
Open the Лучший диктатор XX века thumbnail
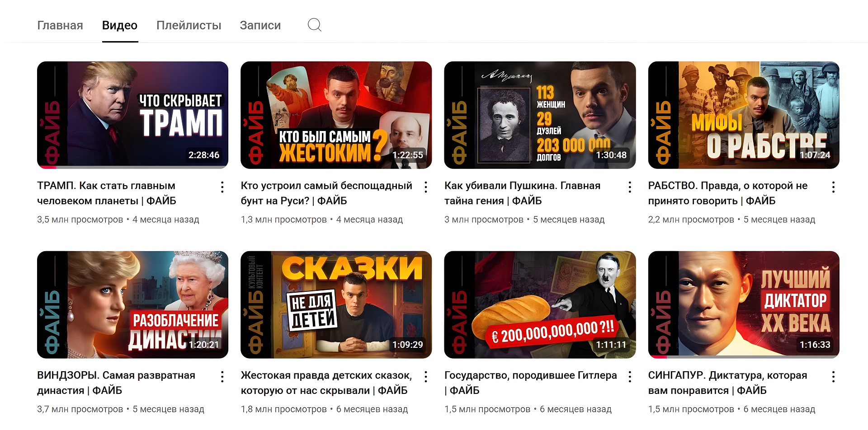pos(744,304)
